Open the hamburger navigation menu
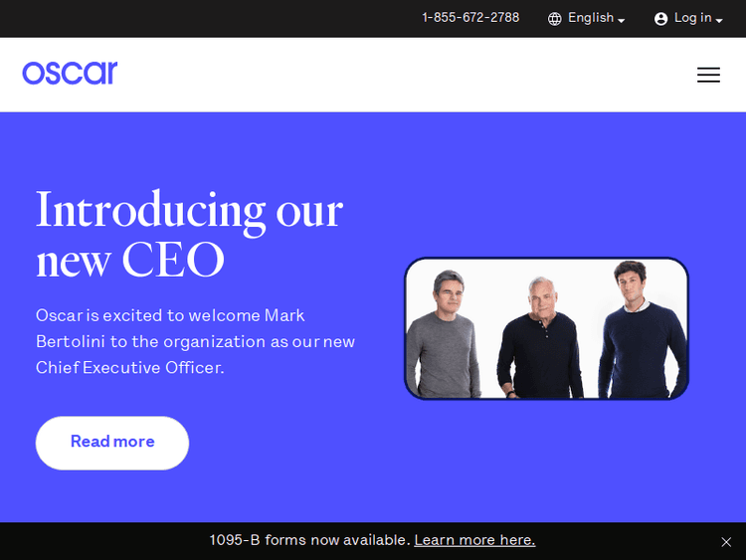The image size is (746, 560). pyautogui.click(x=708, y=75)
